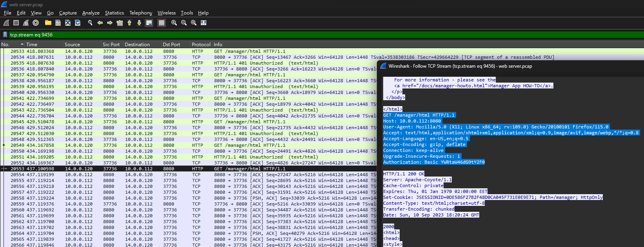
Task: Sort packets by the Protocol column
Action: click(201, 45)
